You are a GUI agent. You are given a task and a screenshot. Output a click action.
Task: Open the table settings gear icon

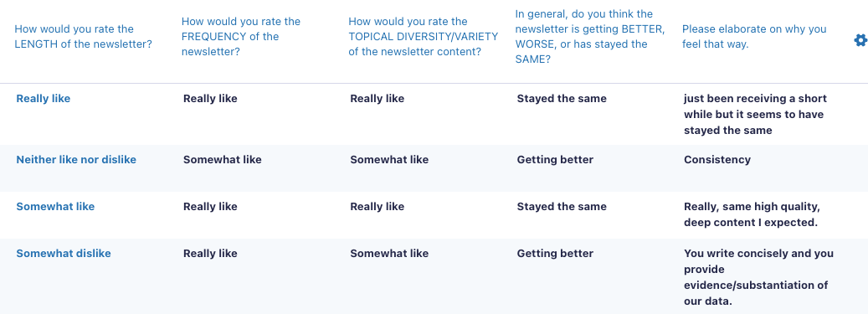click(x=860, y=40)
